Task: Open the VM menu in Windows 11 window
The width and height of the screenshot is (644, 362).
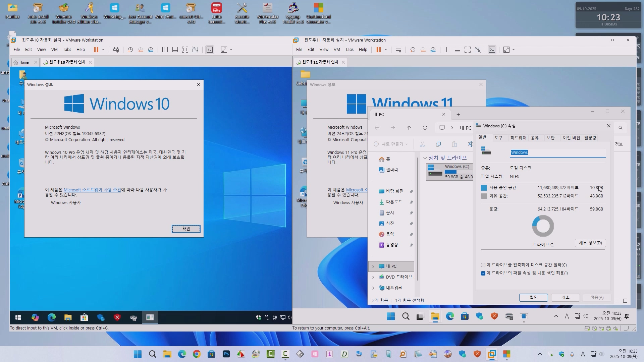Action: click(337, 50)
